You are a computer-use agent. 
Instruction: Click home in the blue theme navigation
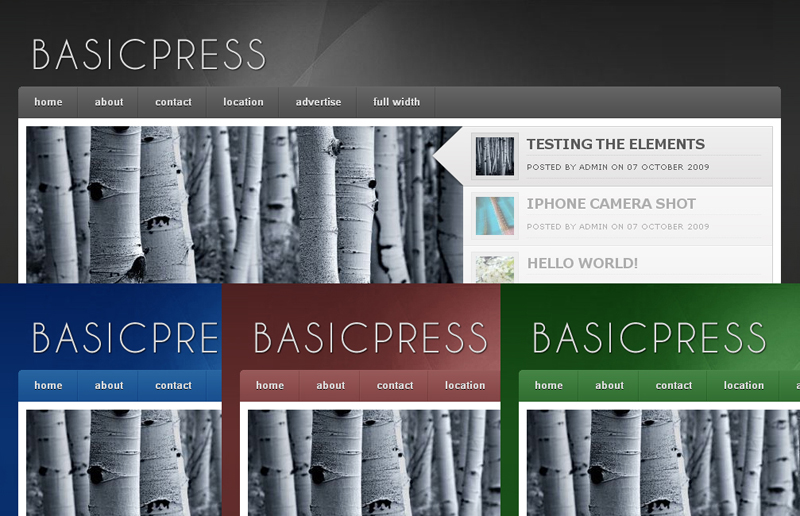point(48,386)
